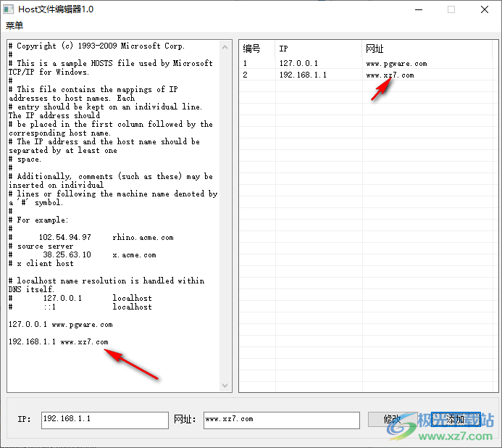Open the 菜单 menu
502x448 pixels.
pos(14,25)
